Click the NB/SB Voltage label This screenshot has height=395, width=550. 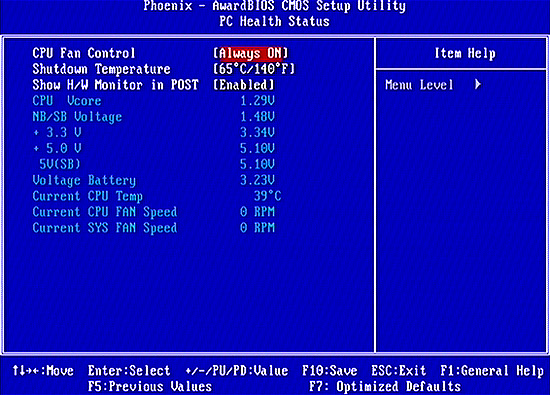pos(77,117)
